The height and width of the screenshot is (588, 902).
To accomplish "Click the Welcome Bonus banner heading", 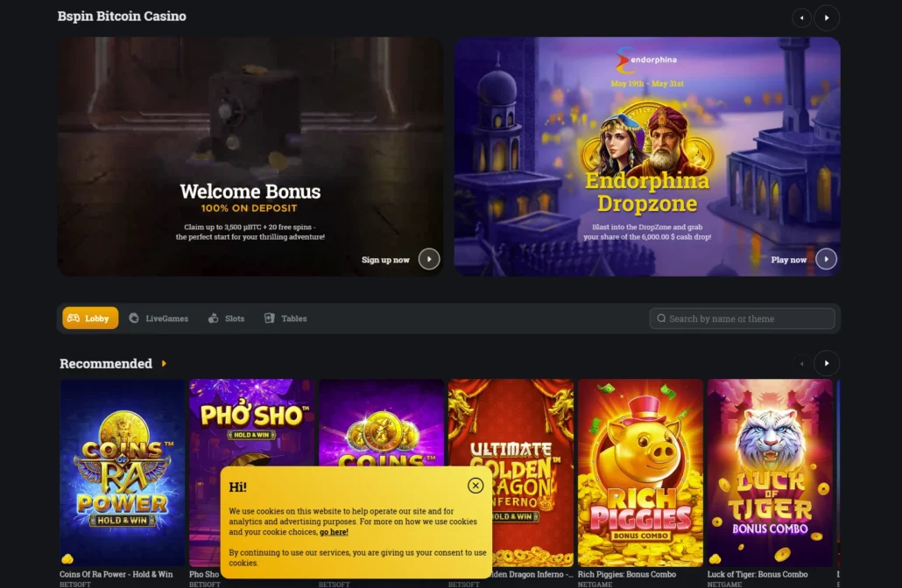I will (250, 192).
